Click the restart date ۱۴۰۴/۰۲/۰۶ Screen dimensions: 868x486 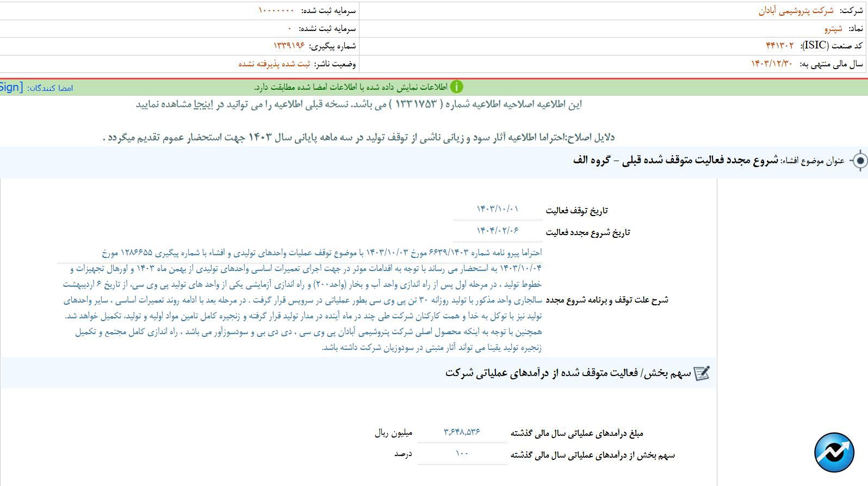point(498,231)
